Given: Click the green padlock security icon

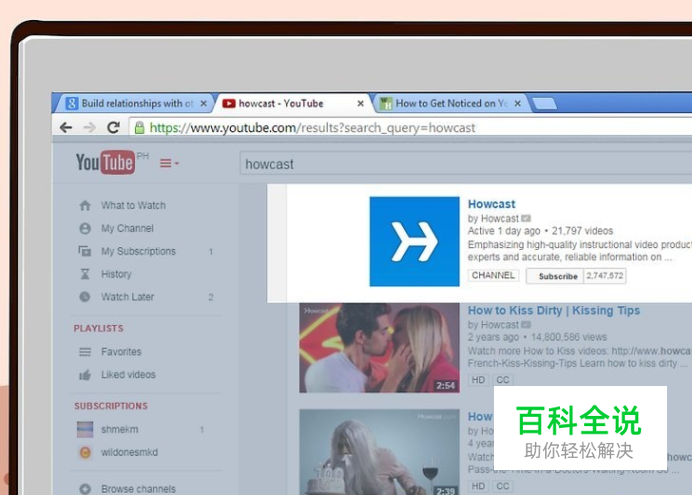Looking at the screenshot, I should coord(139,128).
